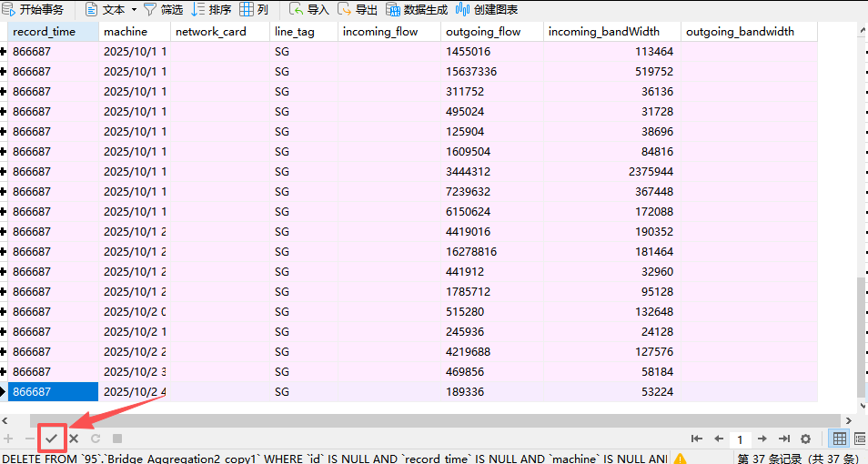This screenshot has width=868, height=464.
Task: Click the 筛选 filter funnel button
Action: (x=163, y=9)
